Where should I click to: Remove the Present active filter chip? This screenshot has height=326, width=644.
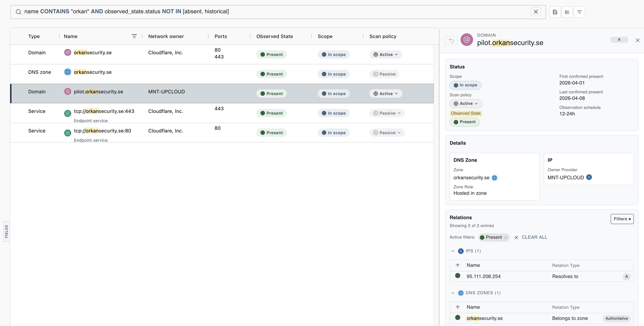pos(506,238)
